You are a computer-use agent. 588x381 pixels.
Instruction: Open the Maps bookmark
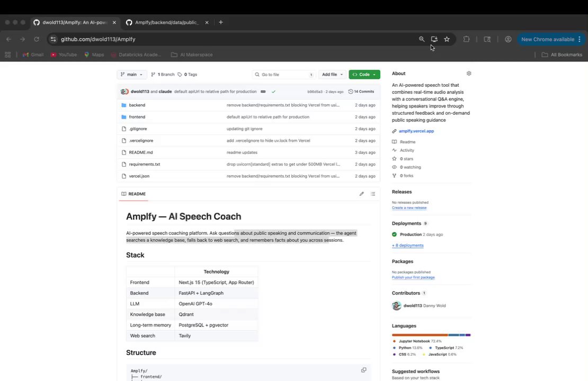[94, 55]
